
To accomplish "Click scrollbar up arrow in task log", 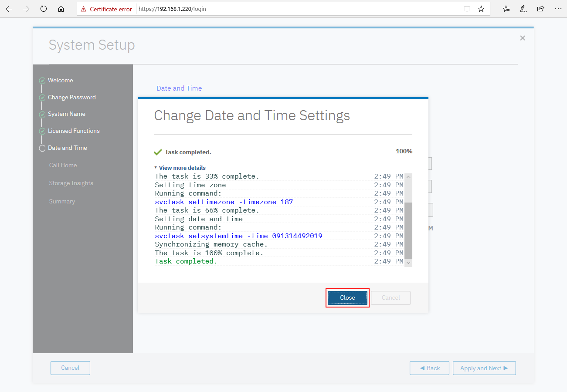I will [x=408, y=177].
